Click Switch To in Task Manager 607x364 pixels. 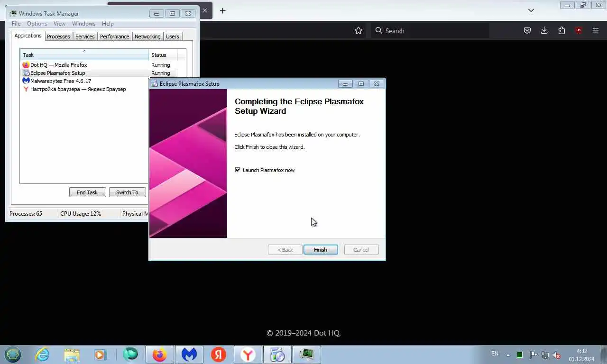pos(127,192)
